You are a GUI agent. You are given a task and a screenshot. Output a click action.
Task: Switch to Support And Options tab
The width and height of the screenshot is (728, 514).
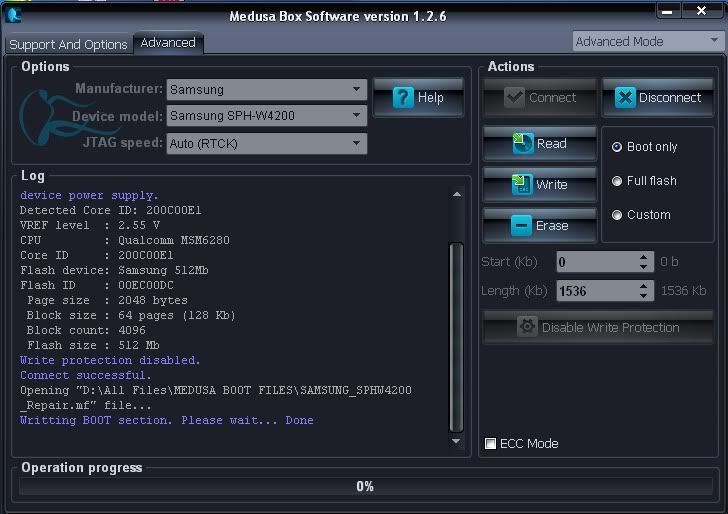[68, 45]
